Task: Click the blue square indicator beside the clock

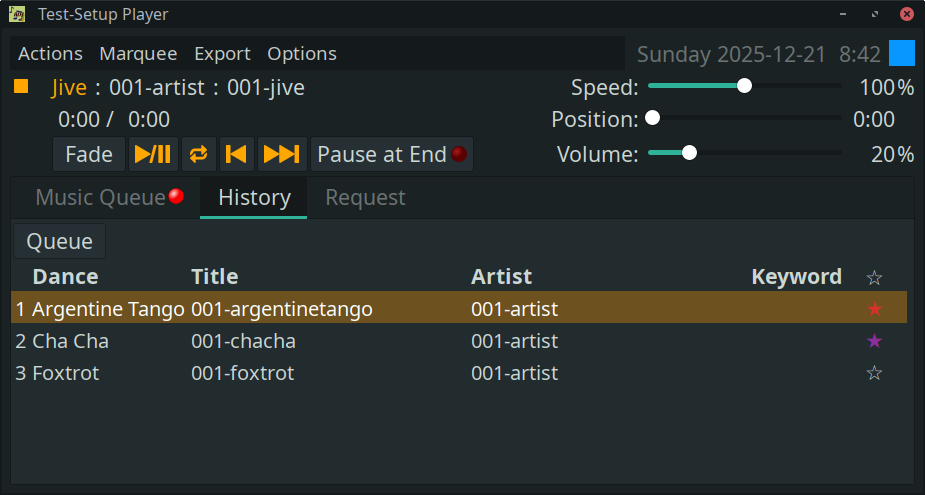Action: coord(902,53)
